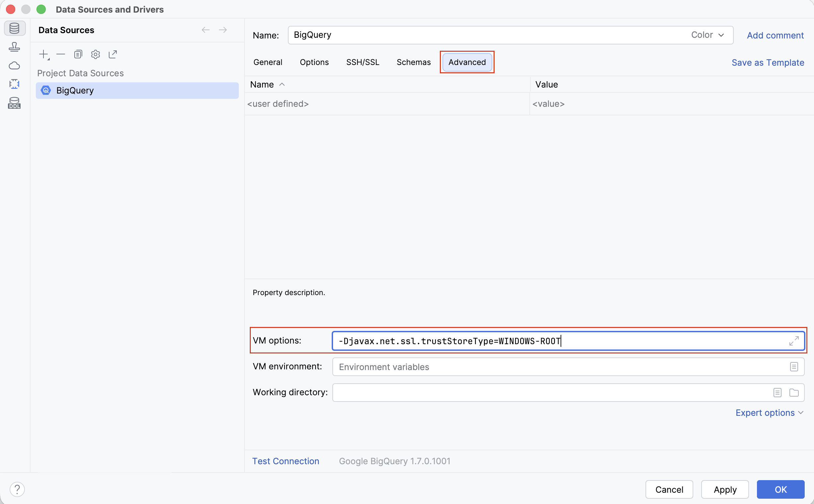Click the Apply button
The height and width of the screenshot is (504, 814).
725,489
